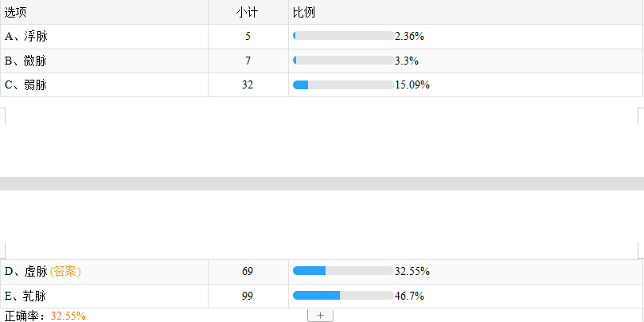The height and width of the screenshot is (322, 644).
Task: Select option B、微脉 row label
Action: pyautogui.click(x=26, y=61)
